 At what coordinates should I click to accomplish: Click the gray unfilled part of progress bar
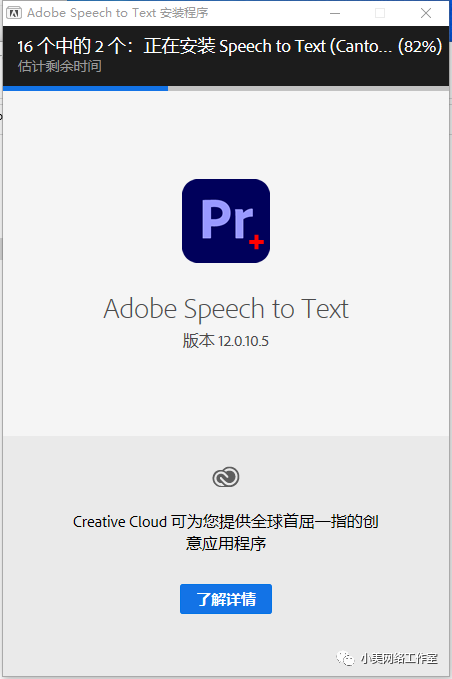pyautogui.click(x=308, y=88)
